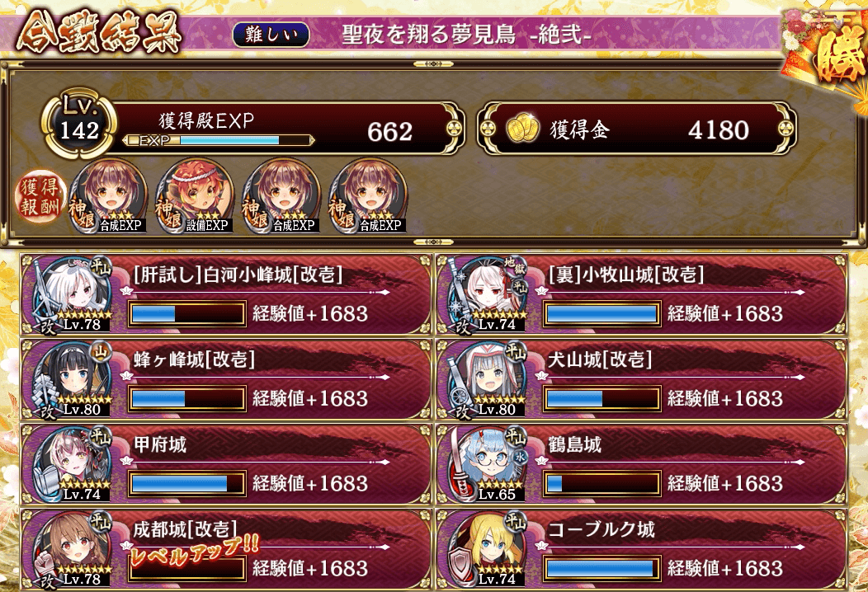Click the 難しい difficulty badge
The image size is (868, 592).
271,35
